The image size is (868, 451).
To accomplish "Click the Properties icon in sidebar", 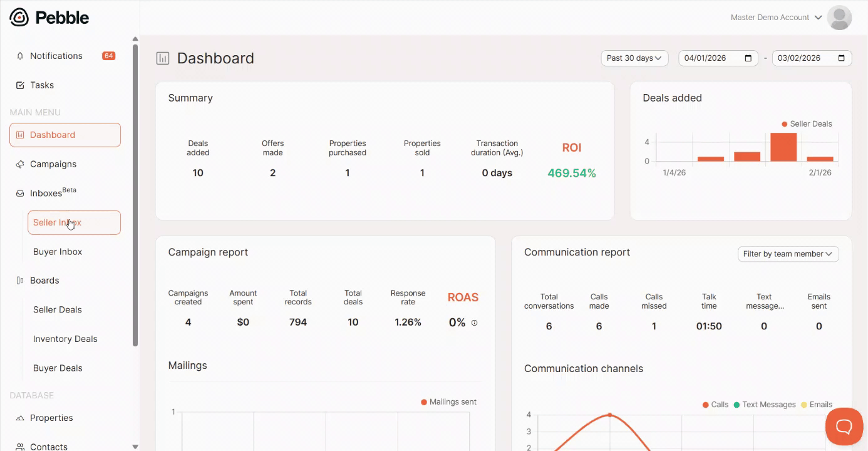I will (20, 418).
